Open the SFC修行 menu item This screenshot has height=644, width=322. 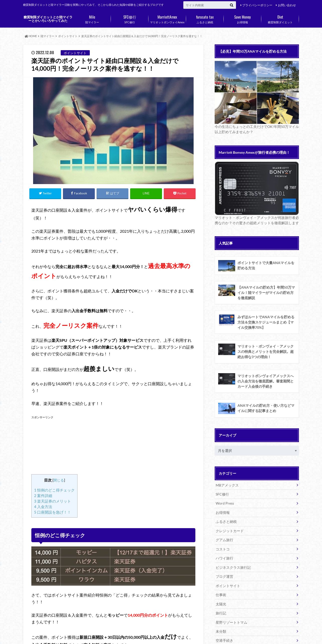click(130, 19)
